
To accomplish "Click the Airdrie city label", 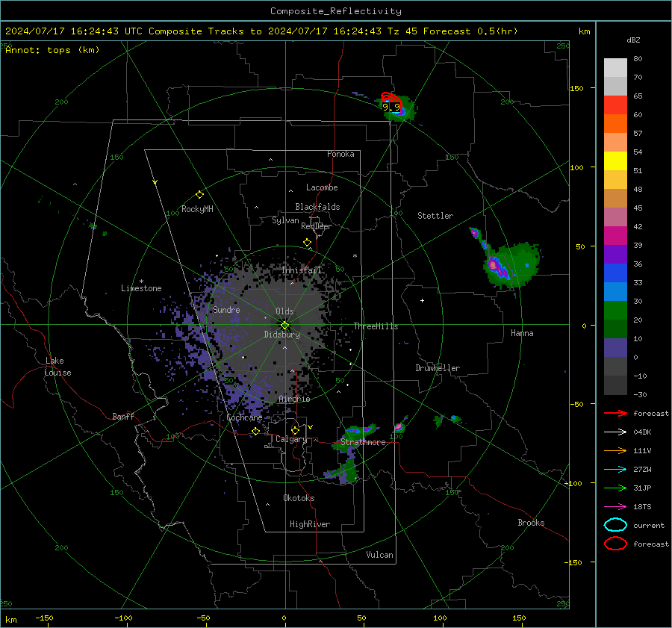I will [294, 399].
